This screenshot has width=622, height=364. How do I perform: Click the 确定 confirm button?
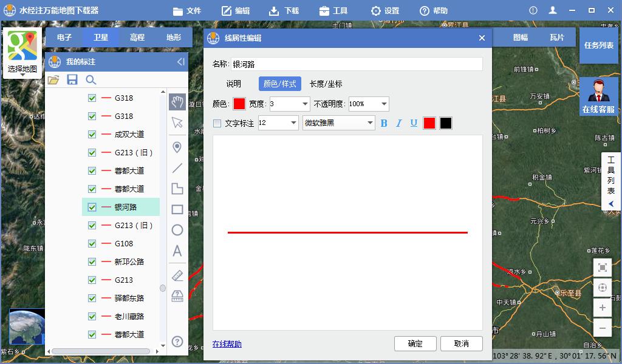tap(415, 343)
